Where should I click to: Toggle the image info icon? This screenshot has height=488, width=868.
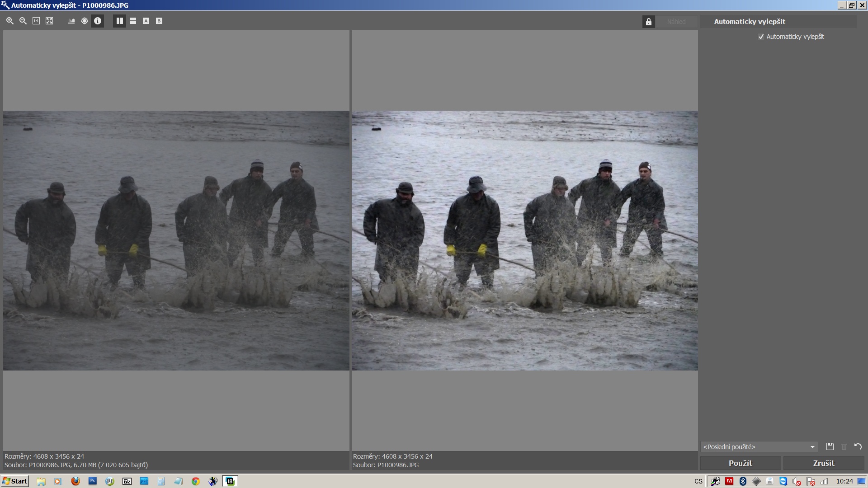pos(98,21)
